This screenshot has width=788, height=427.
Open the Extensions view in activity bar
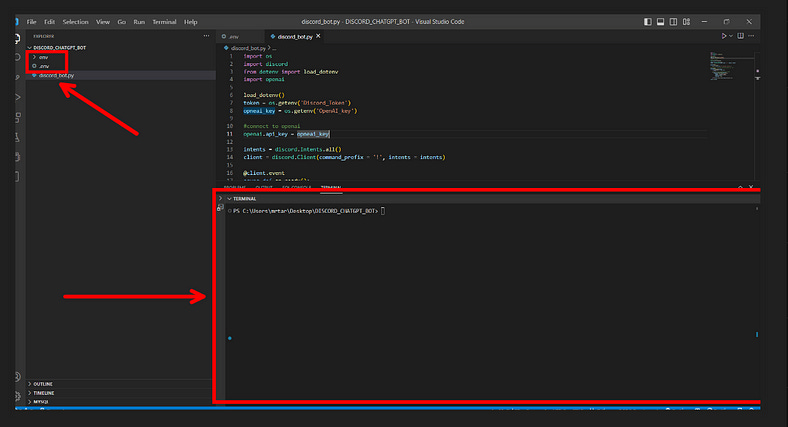(18, 118)
